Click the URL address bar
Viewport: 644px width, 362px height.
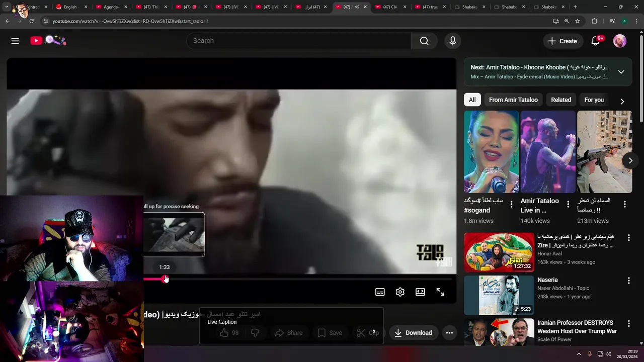[297, 21]
